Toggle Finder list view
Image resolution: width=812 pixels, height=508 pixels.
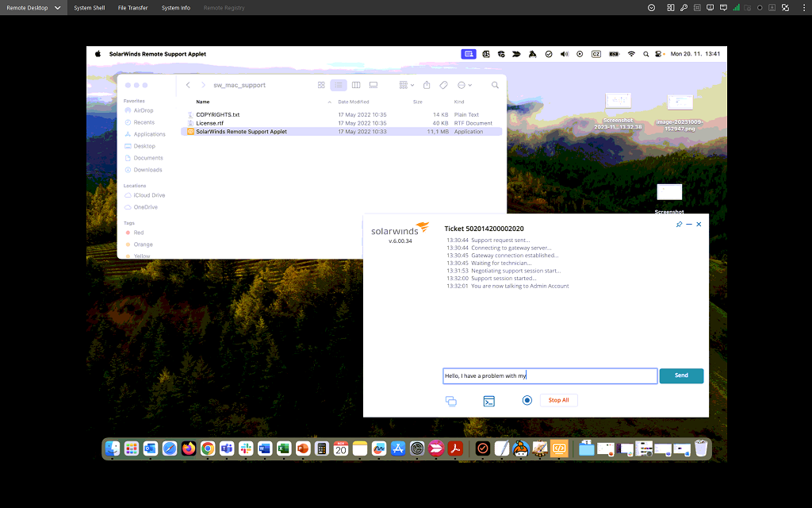339,85
